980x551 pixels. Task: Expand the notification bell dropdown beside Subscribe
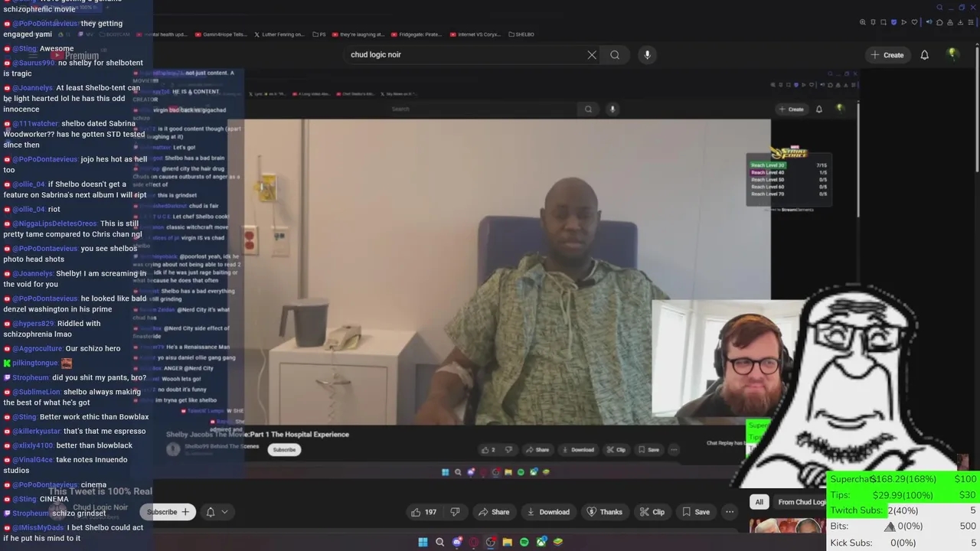(217, 512)
